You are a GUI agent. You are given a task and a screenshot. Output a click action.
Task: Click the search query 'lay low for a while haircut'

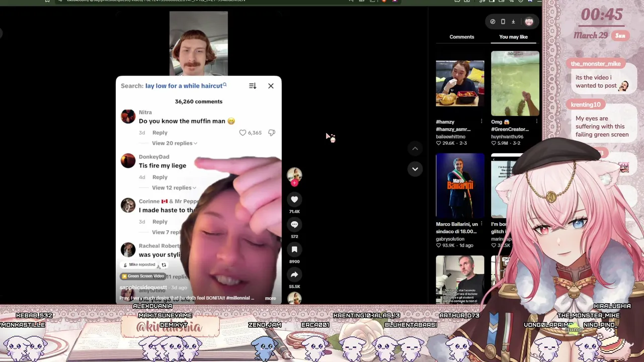pos(184,86)
